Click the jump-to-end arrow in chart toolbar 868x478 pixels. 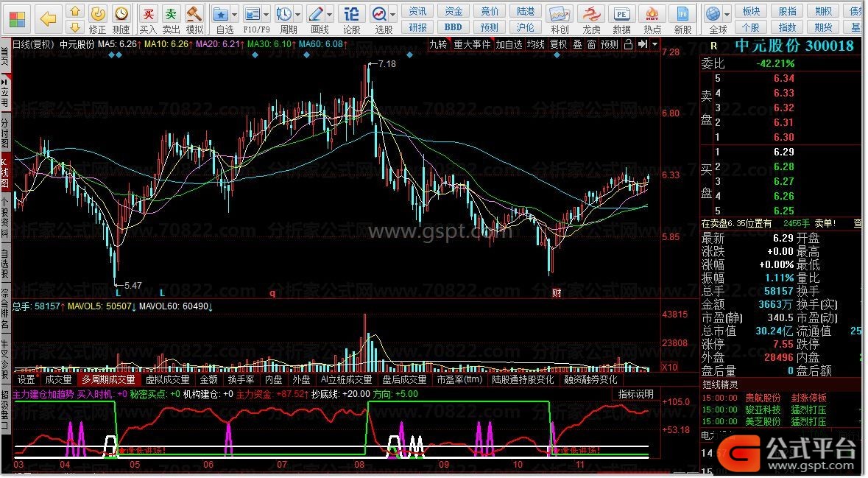click(x=643, y=44)
